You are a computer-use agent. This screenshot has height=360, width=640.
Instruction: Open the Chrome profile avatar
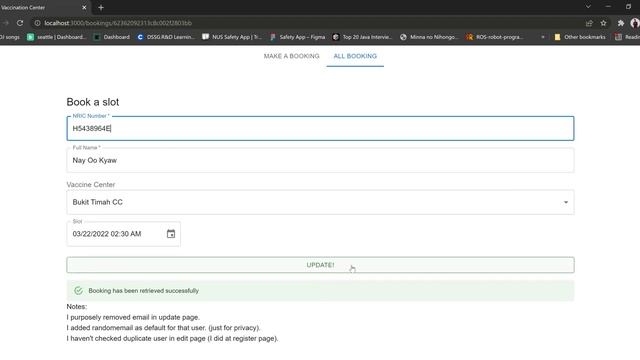pyautogui.click(x=635, y=23)
